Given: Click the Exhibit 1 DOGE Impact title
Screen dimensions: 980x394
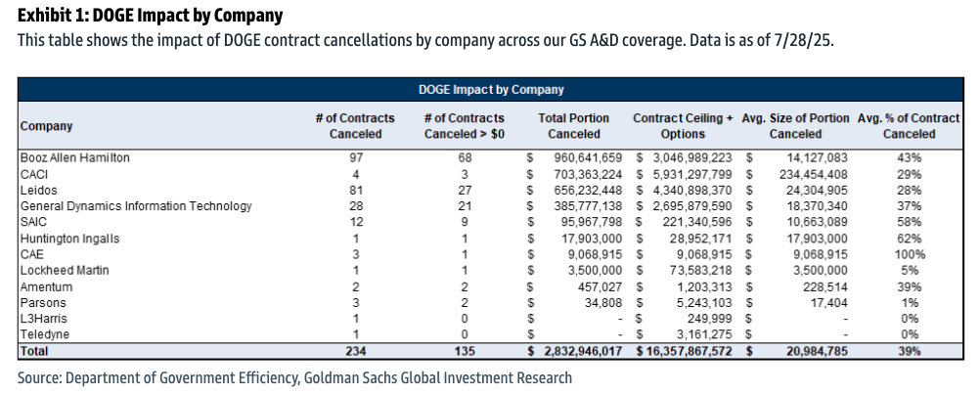Looking at the screenshot, I should 150,15.
